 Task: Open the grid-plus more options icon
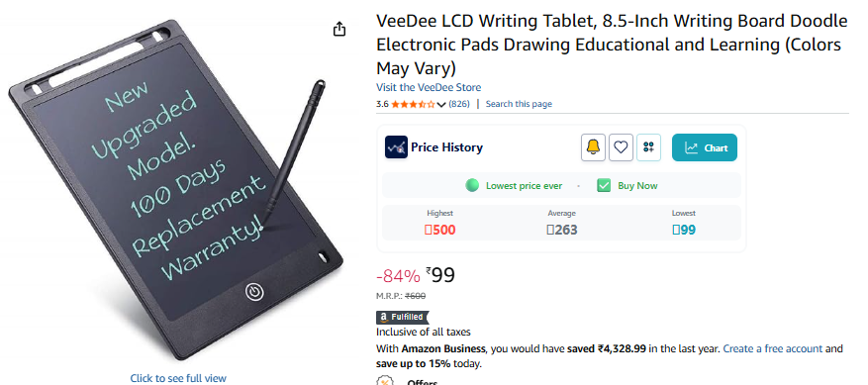(x=649, y=147)
